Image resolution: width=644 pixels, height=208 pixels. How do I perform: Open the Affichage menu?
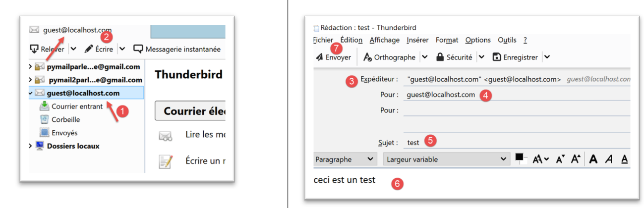(x=384, y=40)
